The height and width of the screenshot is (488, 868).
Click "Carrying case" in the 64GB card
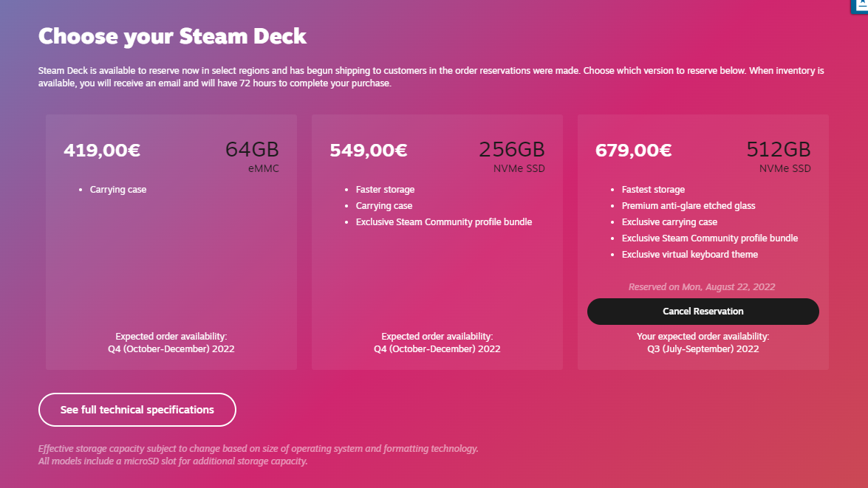tap(118, 190)
